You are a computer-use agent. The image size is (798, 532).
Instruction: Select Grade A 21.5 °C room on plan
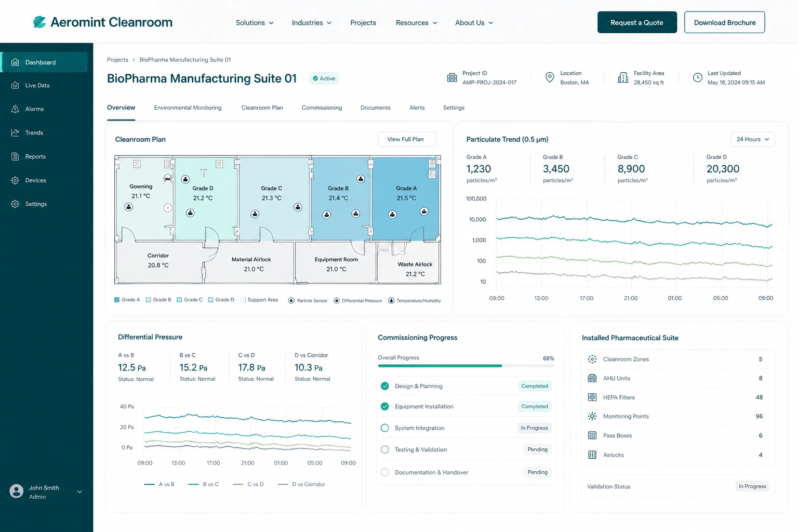(406, 198)
